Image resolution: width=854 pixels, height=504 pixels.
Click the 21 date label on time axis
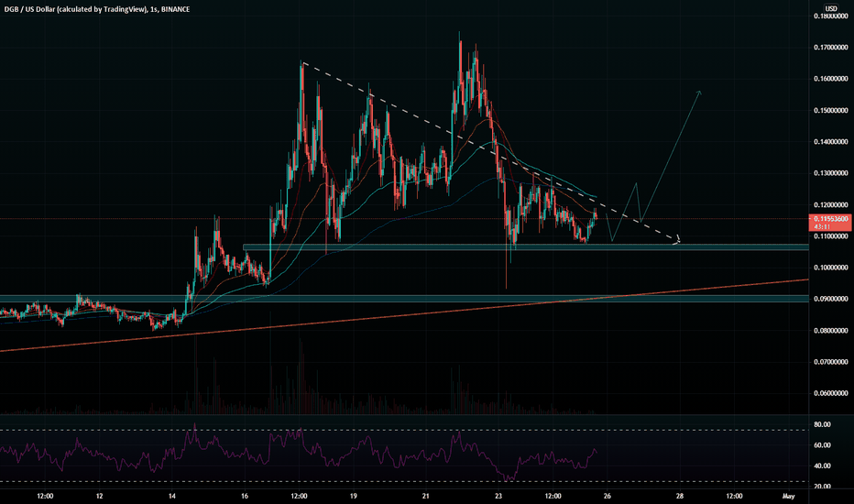pos(426,497)
